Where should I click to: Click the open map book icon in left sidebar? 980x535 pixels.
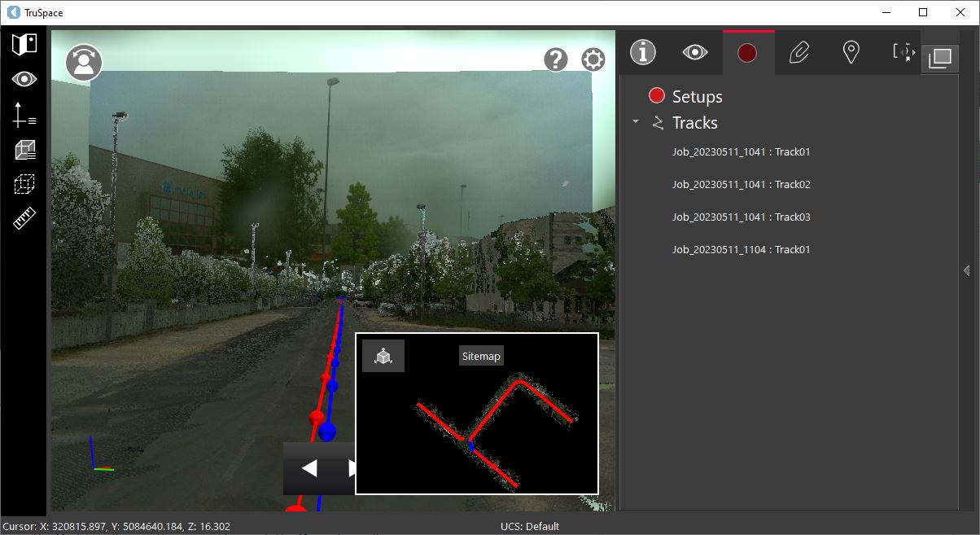click(24, 44)
